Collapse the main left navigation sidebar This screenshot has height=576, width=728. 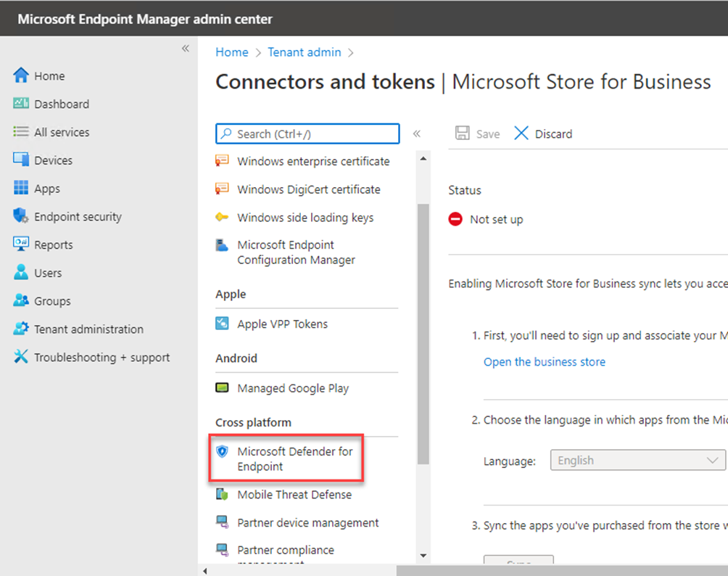click(185, 49)
